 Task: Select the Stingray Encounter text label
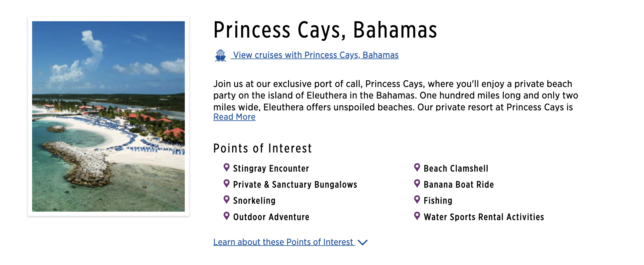pos(271,169)
